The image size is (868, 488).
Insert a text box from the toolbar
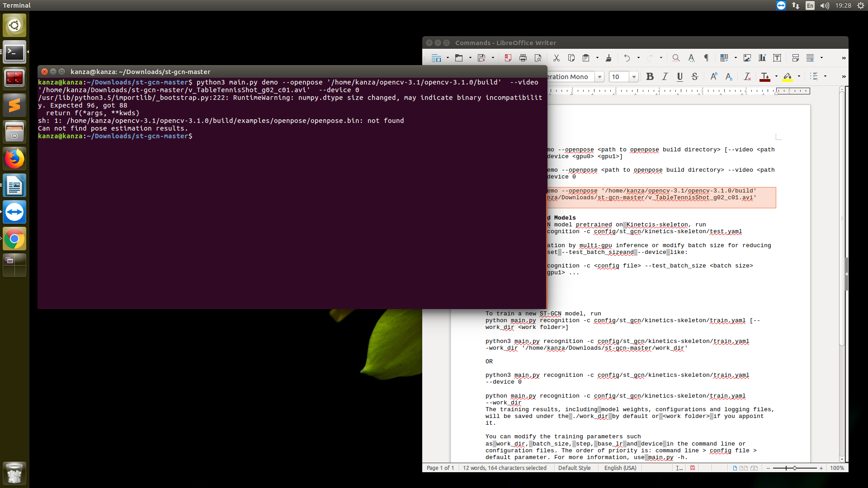[777, 58]
